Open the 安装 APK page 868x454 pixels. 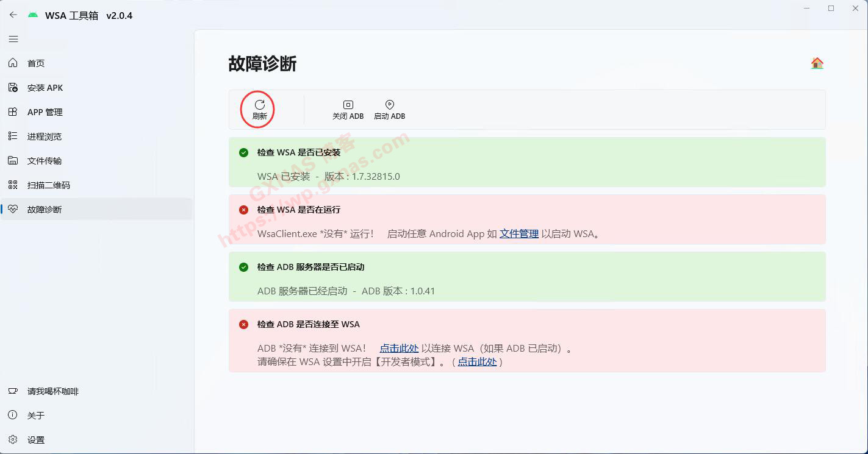click(45, 88)
